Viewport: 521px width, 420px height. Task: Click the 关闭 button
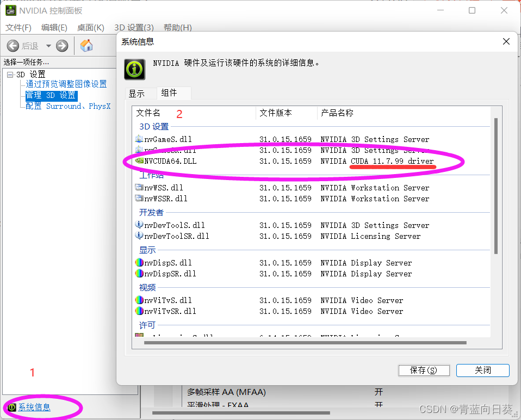[483, 370]
